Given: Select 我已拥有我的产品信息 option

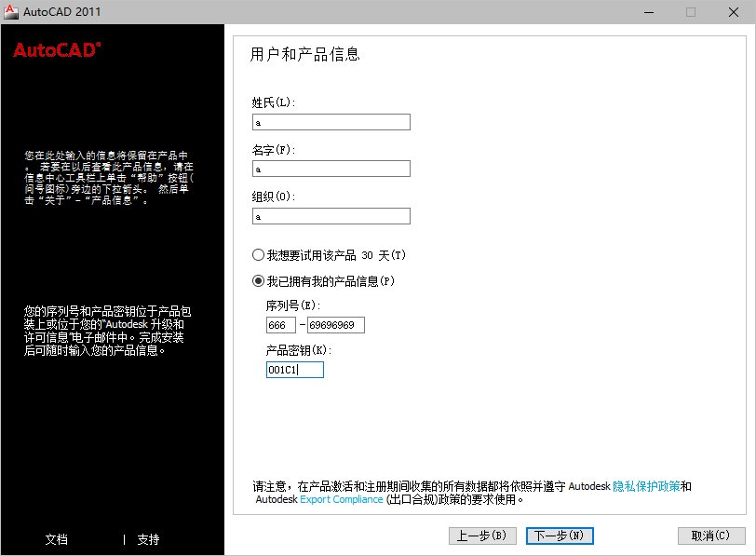Looking at the screenshot, I should pyautogui.click(x=257, y=279).
